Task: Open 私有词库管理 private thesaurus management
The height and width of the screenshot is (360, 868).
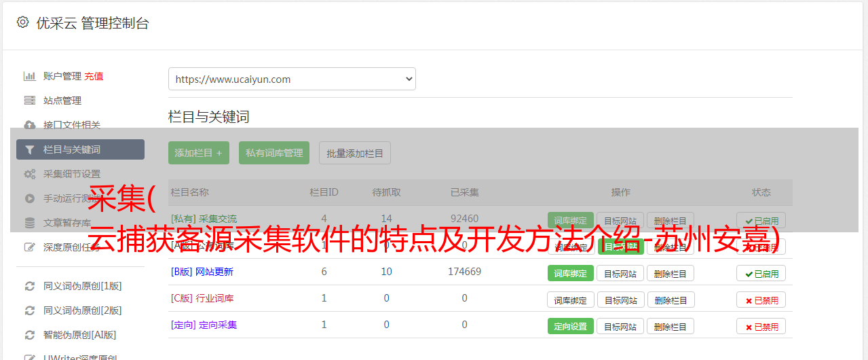Action: (x=274, y=153)
